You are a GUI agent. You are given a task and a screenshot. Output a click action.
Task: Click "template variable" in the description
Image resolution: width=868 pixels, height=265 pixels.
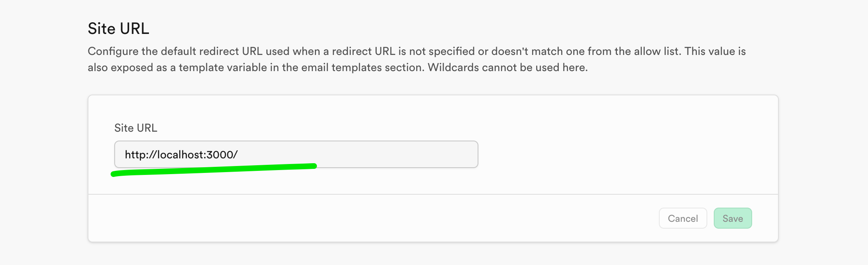click(223, 67)
